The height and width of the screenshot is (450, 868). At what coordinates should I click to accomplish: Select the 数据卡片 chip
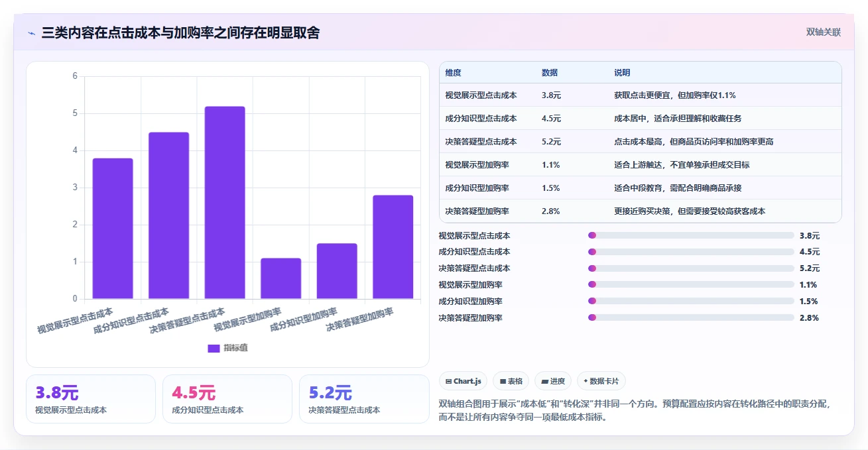point(601,381)
